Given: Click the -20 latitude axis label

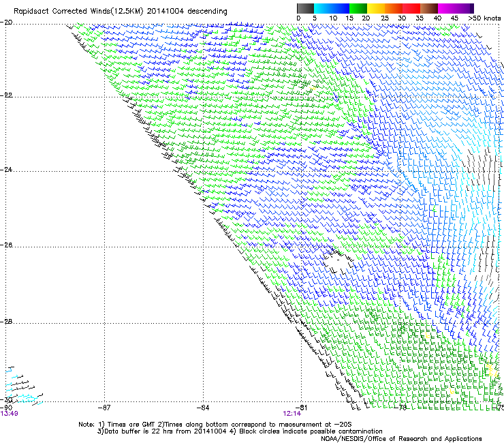Looking at the screenshot, I should 6,22.
